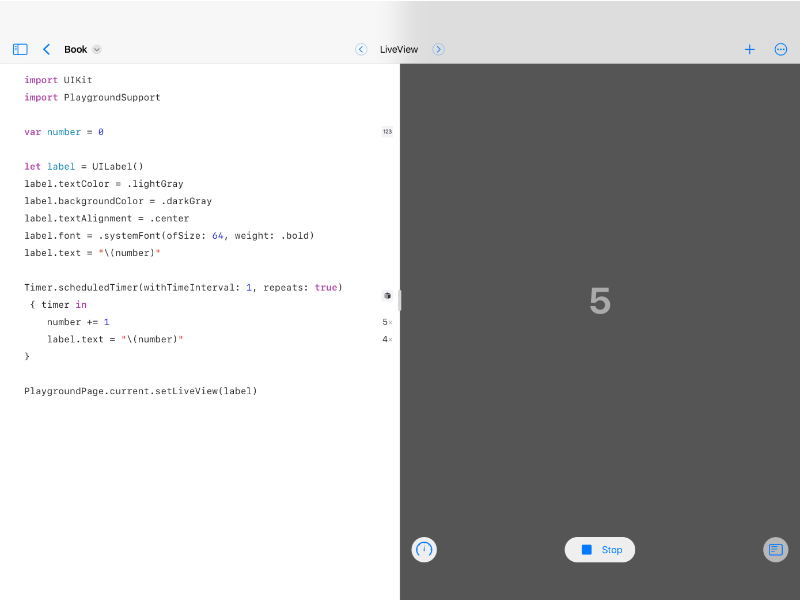Open the plus add menu
The width and height of the screenshot is (800, 600).
(x=749, y=49)
